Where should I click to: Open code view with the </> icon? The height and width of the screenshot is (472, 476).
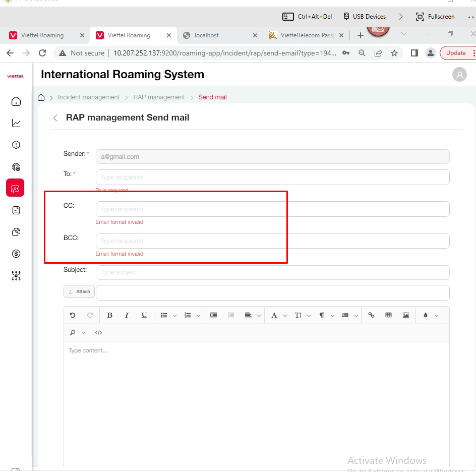coord(98,333)
